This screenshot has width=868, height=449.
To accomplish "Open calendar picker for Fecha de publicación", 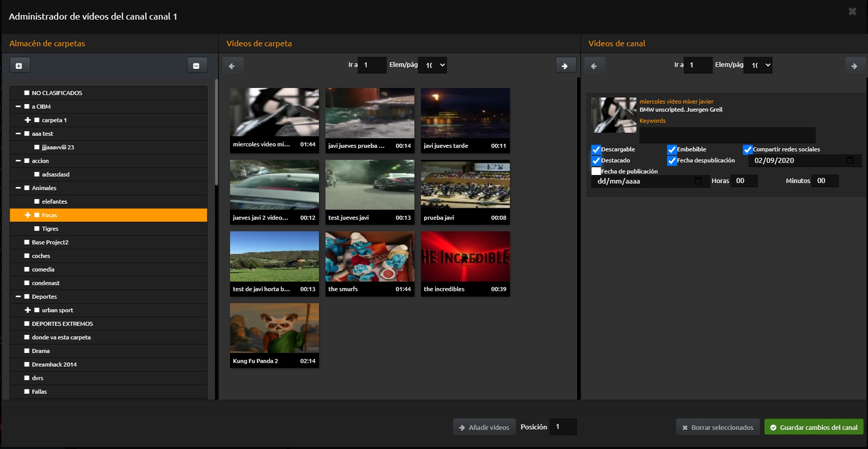I will (x=698, y=181).
